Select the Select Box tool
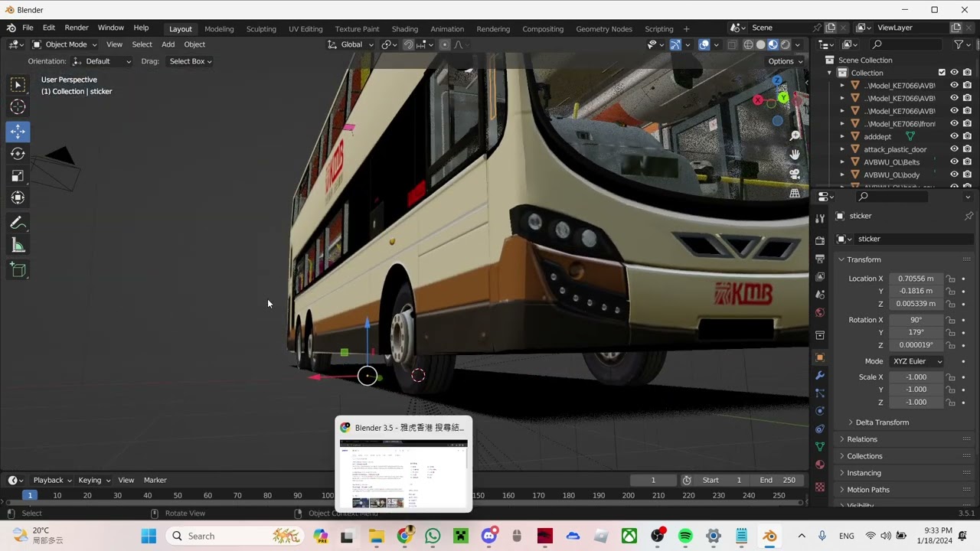This screenshot has height=551, width=980. click(x=18, y=85)
